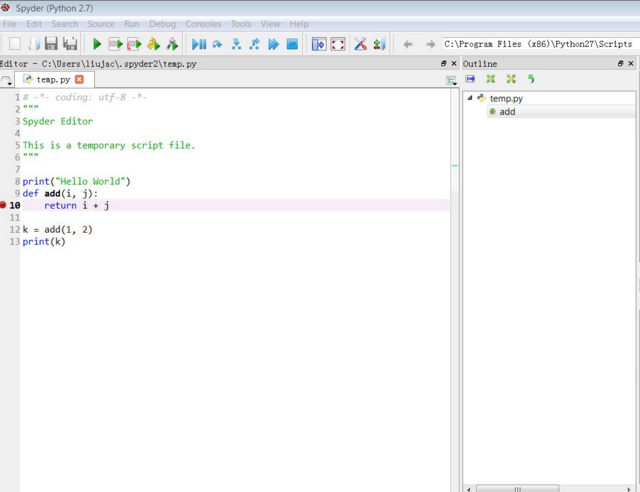Image resolution: width=640 pixels, height=492 pixels.
Task: Click 'This is a temporary script file.'
Action: 109,145
